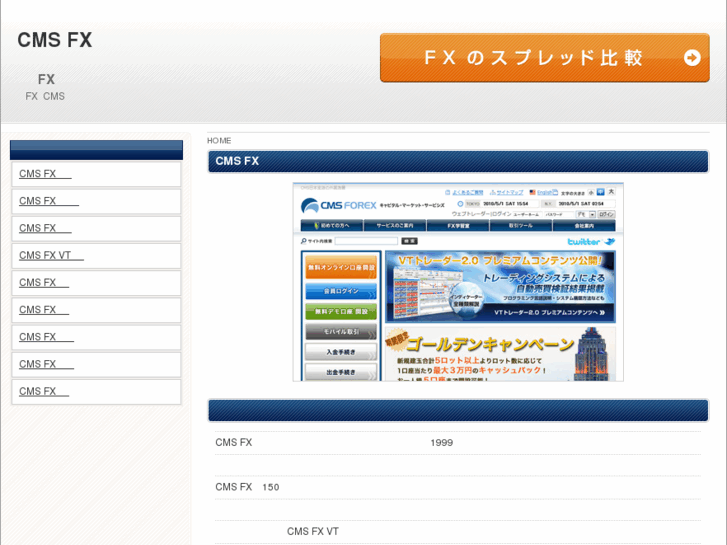Open the CMS FOREX website screenshot thumbnail

pyautogui.click(x=458, y=282)
